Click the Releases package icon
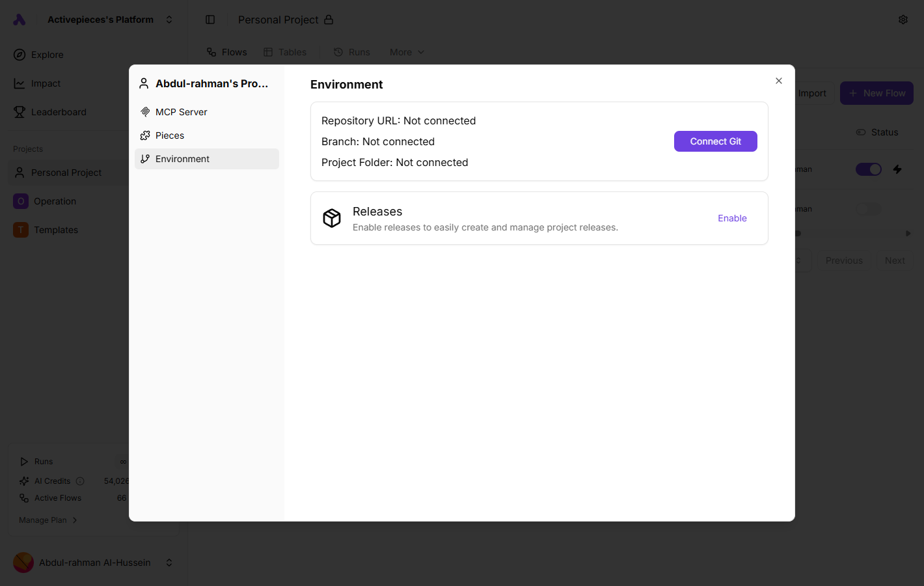Image resolution: width=924 pixels, height=586 pixels. point(332,218)
